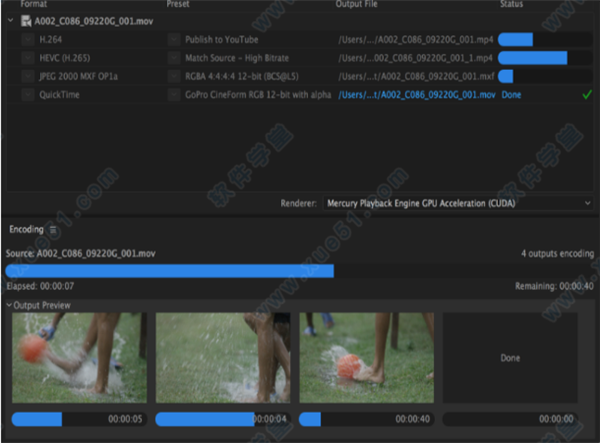
Task: Switch to the Encoding tab
Action: point(26,230)
